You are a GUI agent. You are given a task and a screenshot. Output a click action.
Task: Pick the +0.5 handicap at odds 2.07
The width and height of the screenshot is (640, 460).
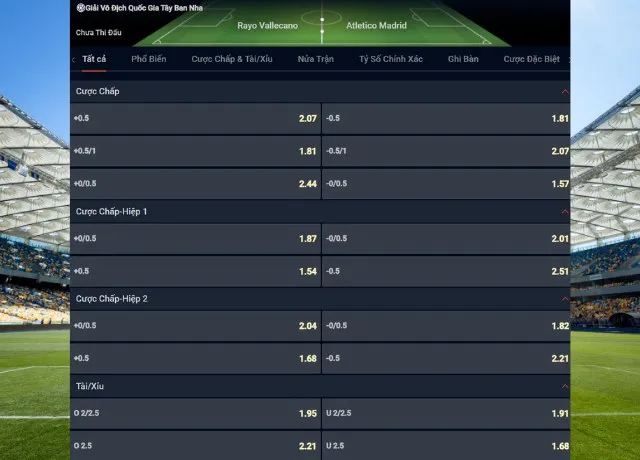point(195,119)
